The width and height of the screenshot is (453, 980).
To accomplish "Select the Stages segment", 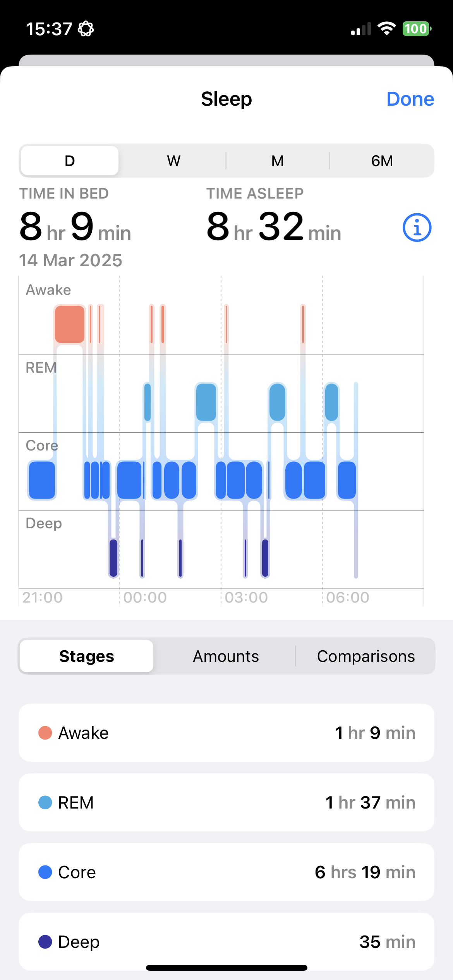I will pos(87,656).
